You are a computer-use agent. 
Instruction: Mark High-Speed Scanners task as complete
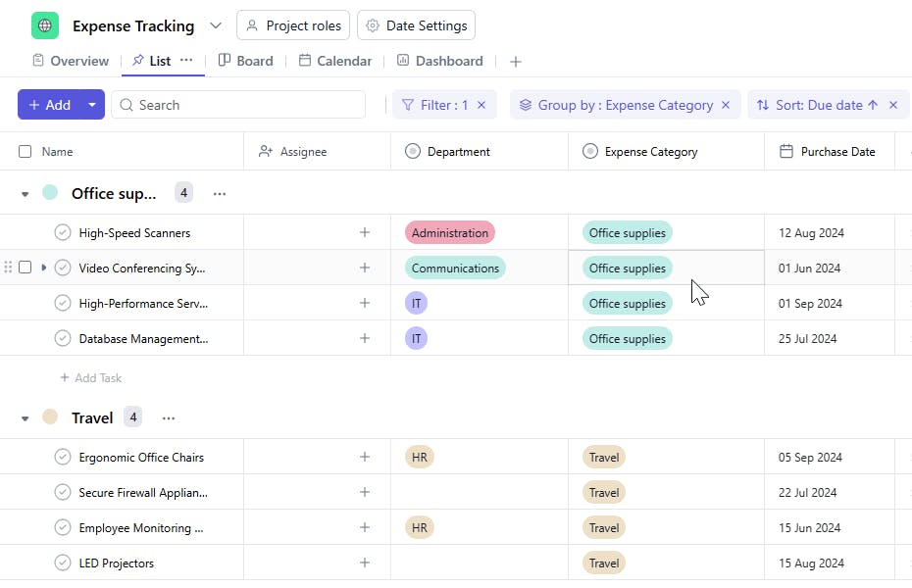(63, 233)
